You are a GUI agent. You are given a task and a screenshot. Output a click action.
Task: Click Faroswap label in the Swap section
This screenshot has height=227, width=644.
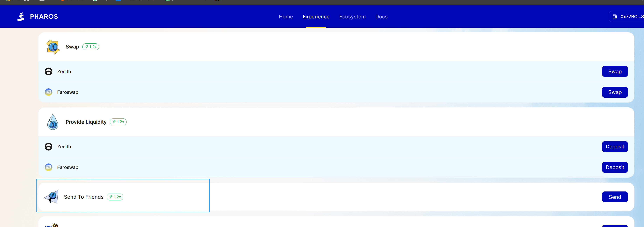coord(68,92)
